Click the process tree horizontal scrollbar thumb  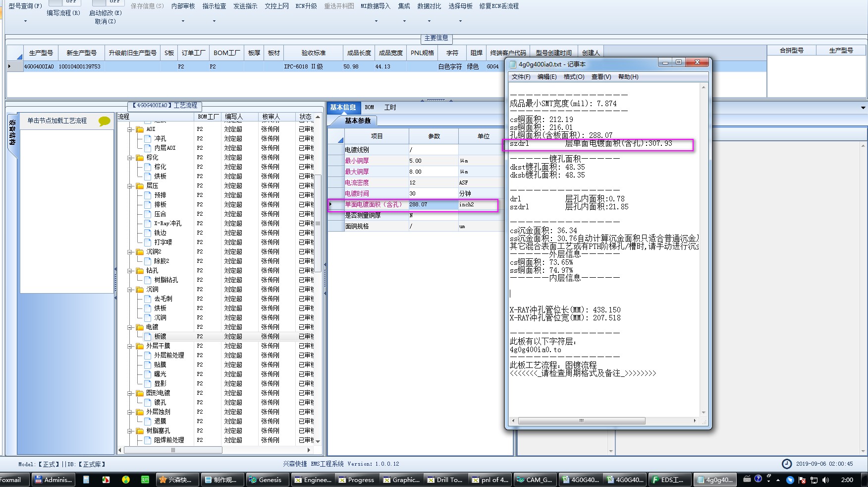173,450
